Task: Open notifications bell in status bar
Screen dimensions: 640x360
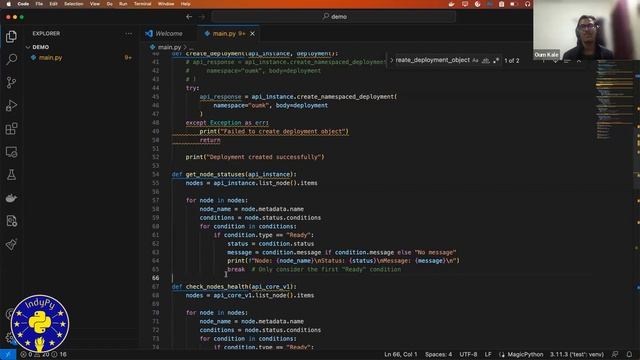Action: coord(629,354)
